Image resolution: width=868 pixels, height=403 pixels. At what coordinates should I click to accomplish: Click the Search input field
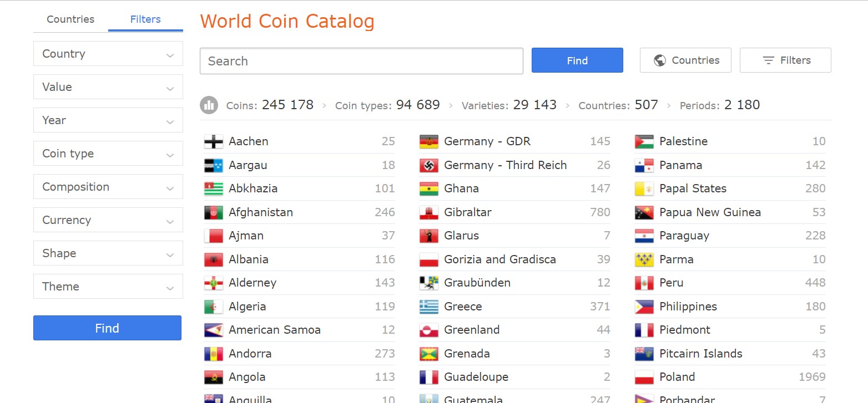click(361, 61)
